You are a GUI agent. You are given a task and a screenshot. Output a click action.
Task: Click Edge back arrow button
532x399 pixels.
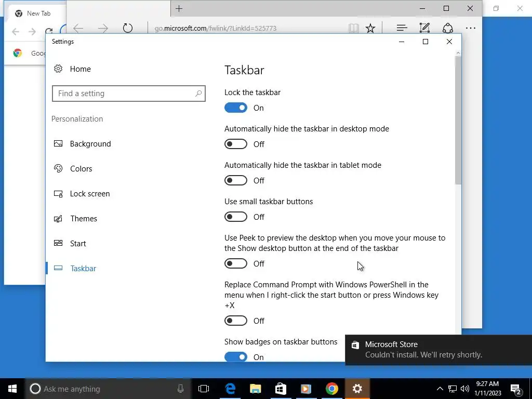click(x=78, y=28)
